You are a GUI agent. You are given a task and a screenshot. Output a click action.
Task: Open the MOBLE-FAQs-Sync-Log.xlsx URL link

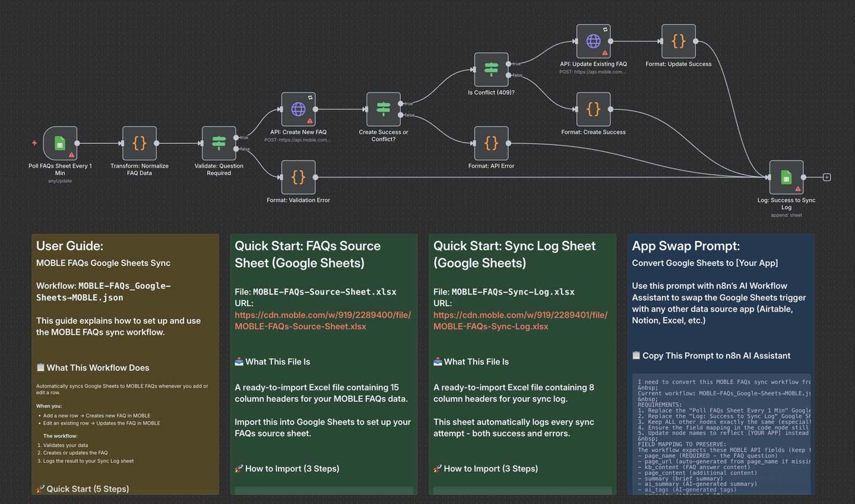point(520,321)
